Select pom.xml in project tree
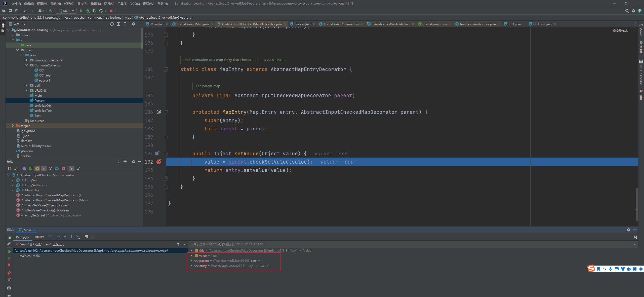Screen dimensions: 644x297 [27, 151]
